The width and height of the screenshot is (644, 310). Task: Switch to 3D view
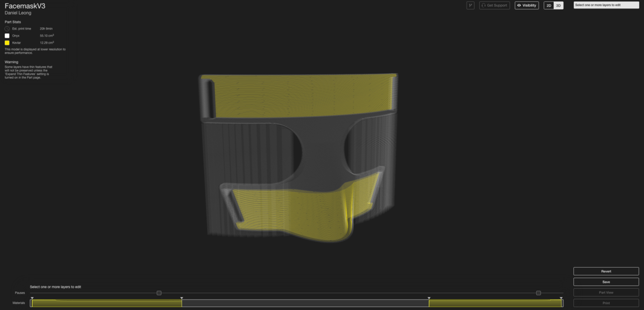[x=558, y=5]
